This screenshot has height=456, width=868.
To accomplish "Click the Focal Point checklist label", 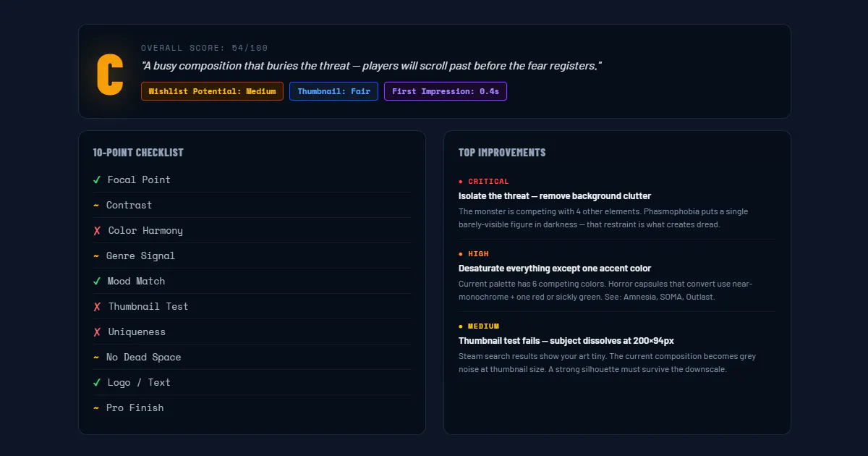I will (x=139, y=180).
